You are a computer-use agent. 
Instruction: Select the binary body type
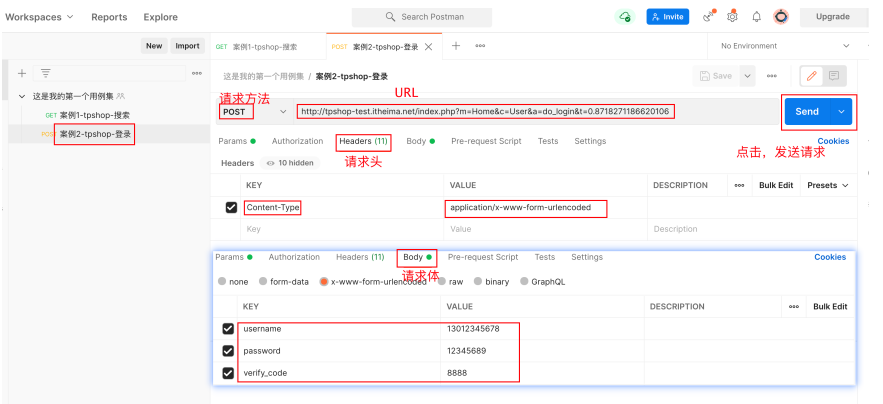(478, 281)
